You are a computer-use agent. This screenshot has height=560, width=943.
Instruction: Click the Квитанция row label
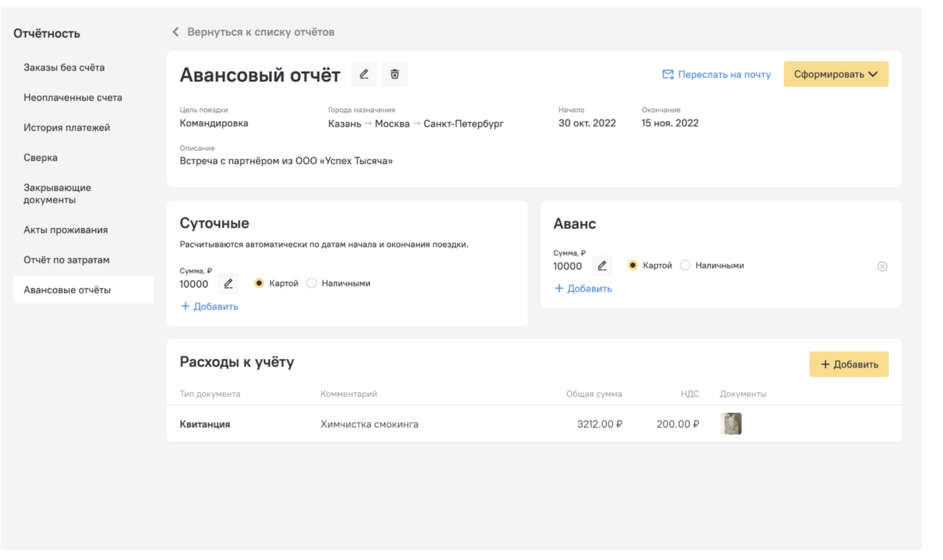coord(205,424)
